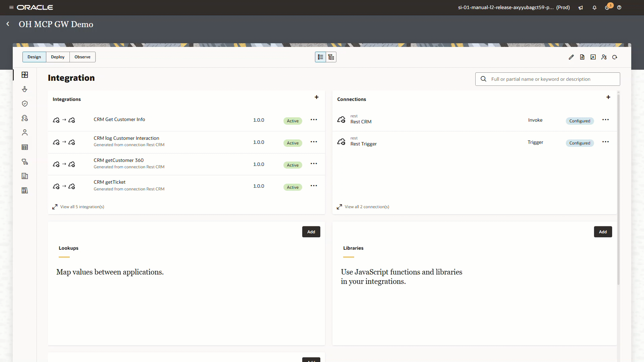The image size is (644, 362).
Task: Switch to the list view layout
Action: 320,57
